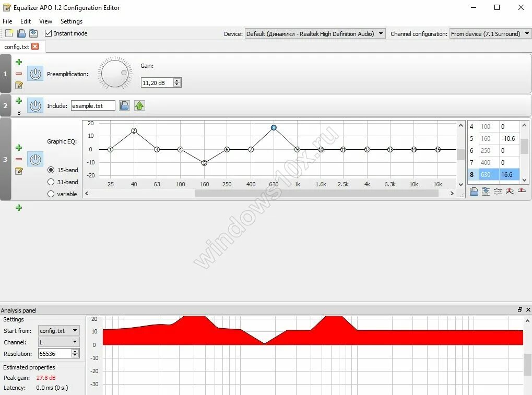Close the Analysis panel
Screen dimensions: 532x395
click(528, 309)
